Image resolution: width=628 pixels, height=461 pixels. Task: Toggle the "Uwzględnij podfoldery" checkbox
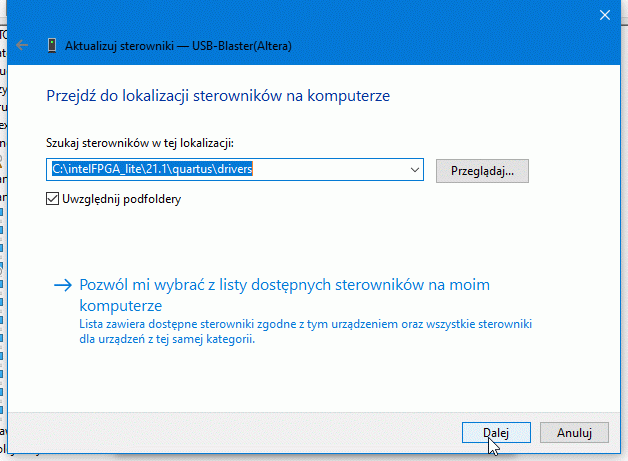[53, 199]
